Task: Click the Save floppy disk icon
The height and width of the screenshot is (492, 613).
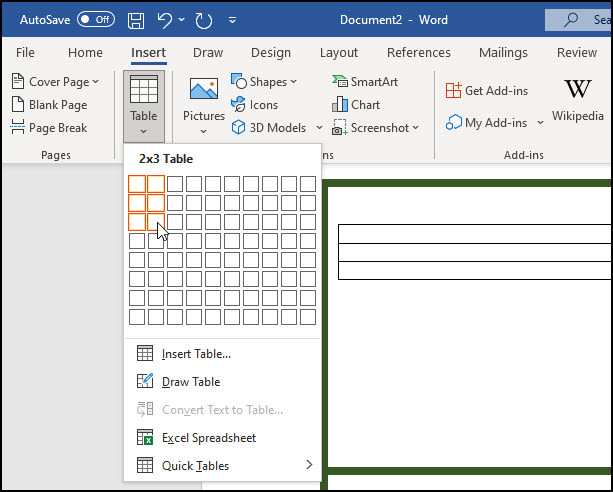Action: pos(136,20)
